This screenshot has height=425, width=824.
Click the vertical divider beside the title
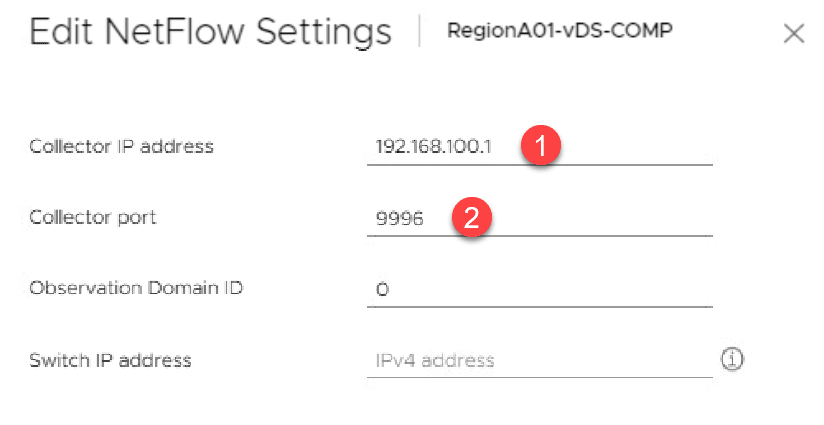tap(420, 32)
